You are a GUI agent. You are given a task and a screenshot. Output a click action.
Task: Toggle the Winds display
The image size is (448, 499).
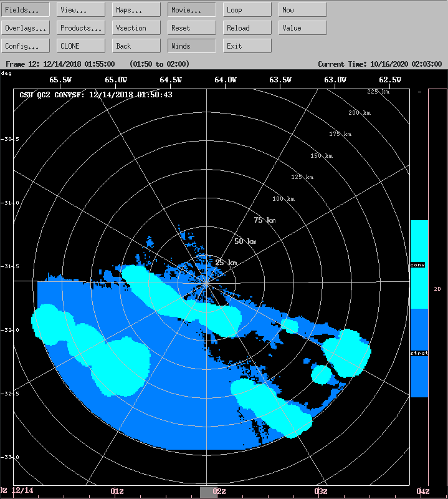click(192, 46)
